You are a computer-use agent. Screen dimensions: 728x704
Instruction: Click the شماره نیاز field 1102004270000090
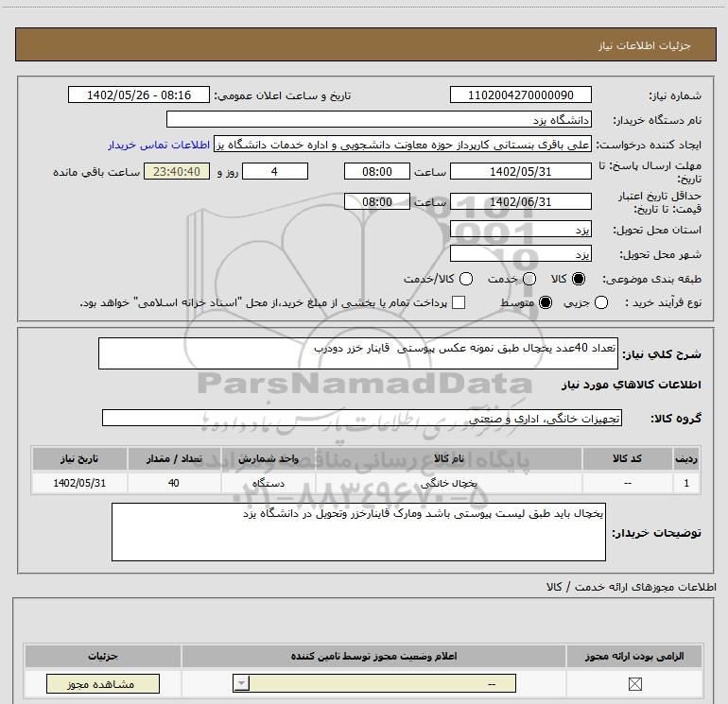pos(520,94)
